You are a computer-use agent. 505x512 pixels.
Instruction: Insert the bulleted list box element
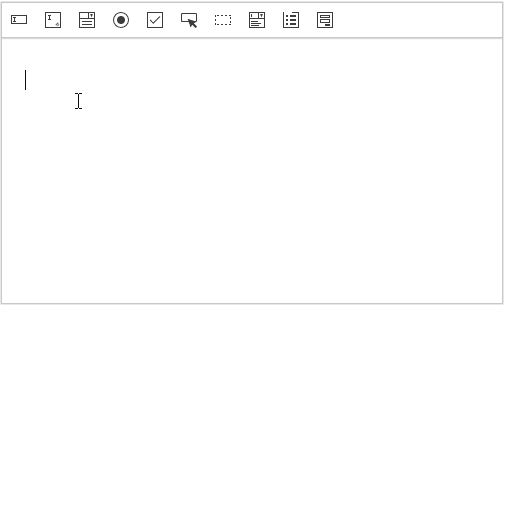click(x=291, y=20)
